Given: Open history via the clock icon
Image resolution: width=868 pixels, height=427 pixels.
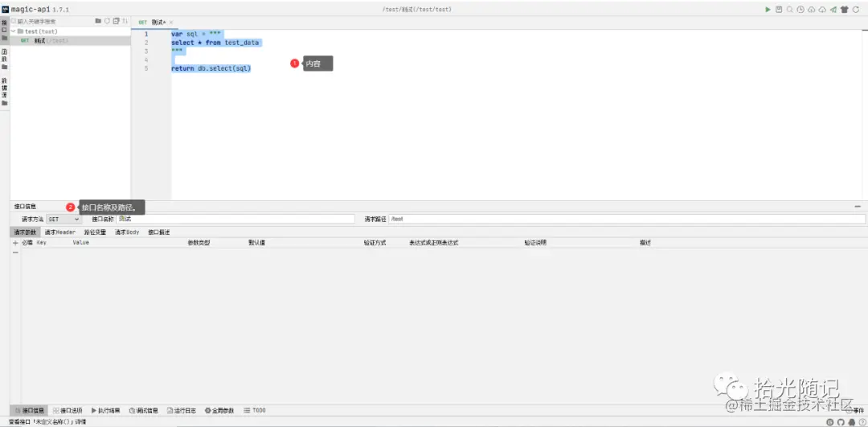Looking at the screenshot, I should coord(800,10).
